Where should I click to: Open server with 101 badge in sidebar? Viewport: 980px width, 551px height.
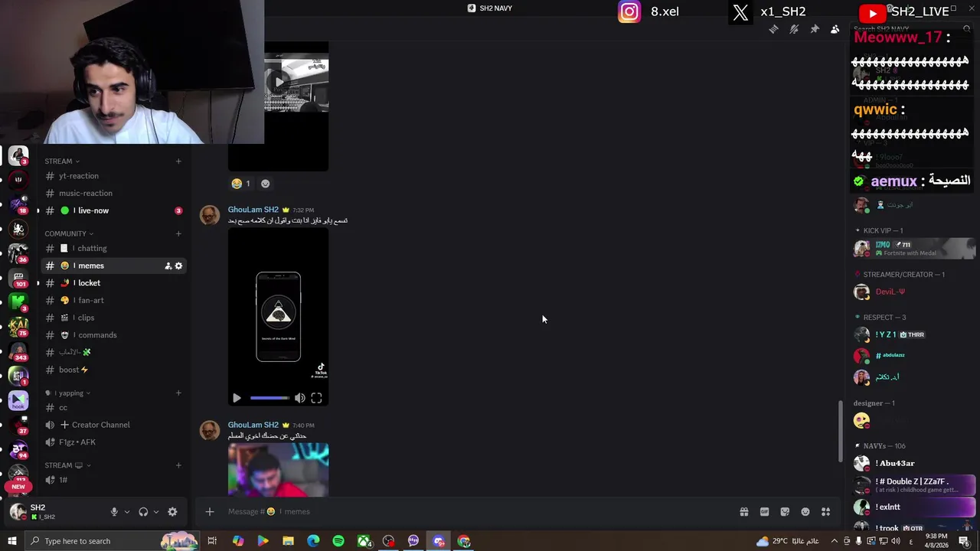click(x=18, y=278)
